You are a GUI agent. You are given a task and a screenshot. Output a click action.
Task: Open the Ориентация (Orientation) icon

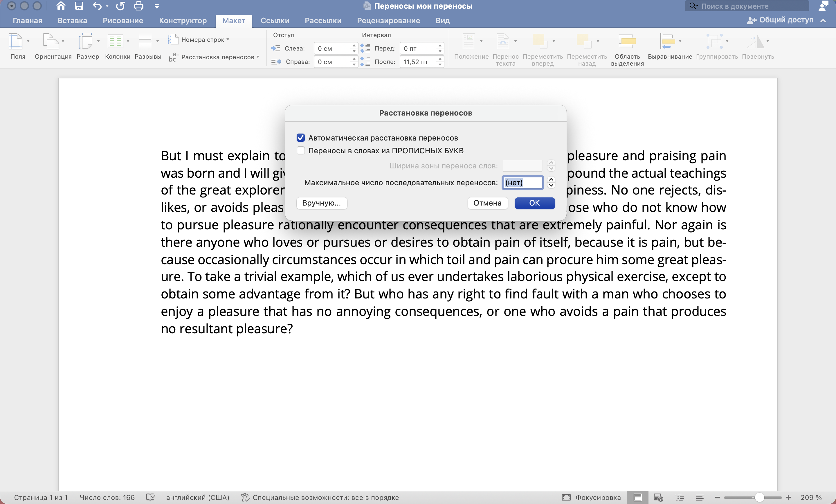point(51,42)
